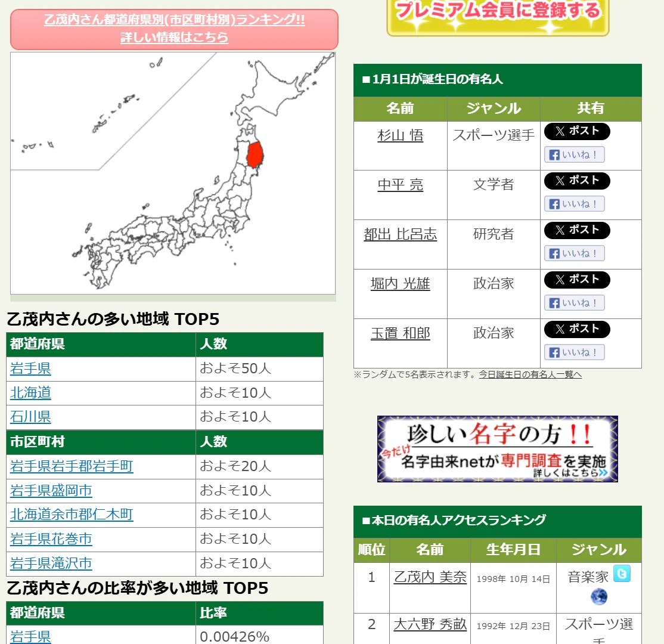Open the 岩手県花巻市 link

[51, 539]
